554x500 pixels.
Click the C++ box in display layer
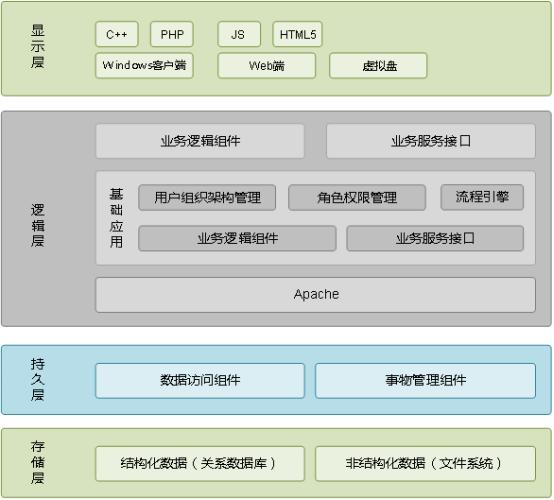[x=117, y=34]
